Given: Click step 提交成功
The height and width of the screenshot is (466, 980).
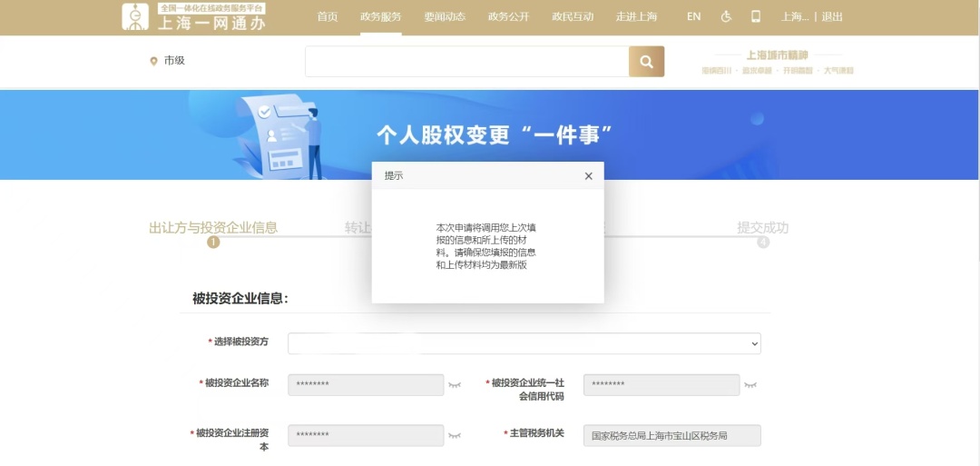Looking at the screenshot, I should tap(762, 228).
